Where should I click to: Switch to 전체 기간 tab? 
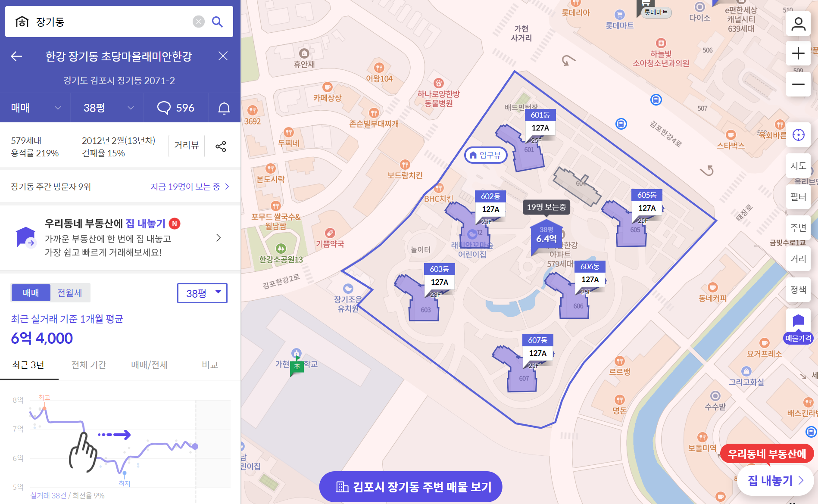point(89,365)
